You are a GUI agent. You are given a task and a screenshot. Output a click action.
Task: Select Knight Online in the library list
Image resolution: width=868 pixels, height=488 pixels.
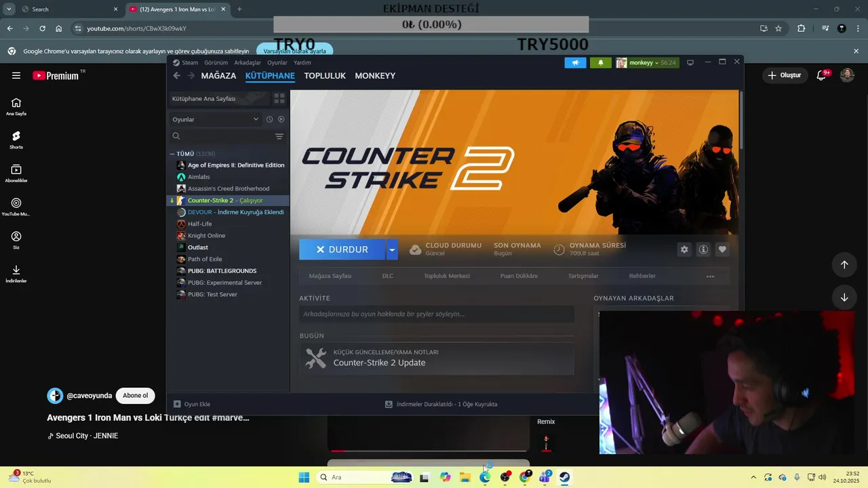pyautogui.click(x=207, y=235)
